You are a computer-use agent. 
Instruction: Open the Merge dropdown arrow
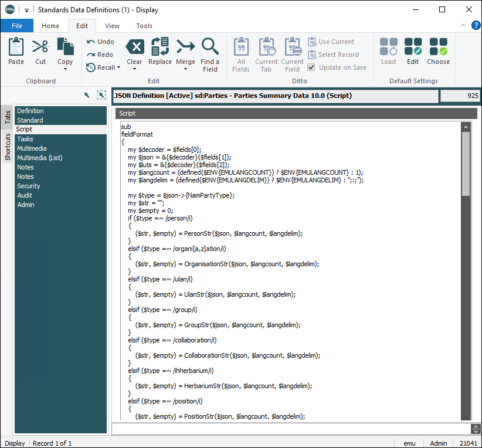185,69
